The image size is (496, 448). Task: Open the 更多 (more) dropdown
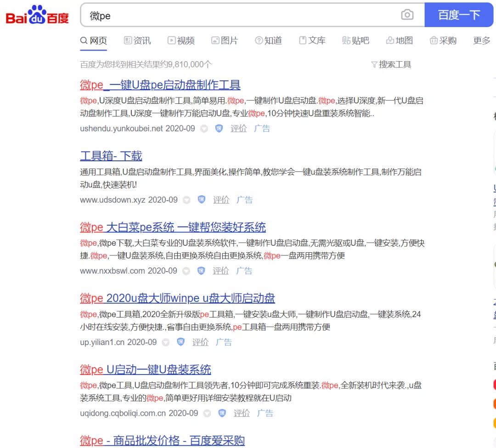pyautogui.click(x=480, y=40)
